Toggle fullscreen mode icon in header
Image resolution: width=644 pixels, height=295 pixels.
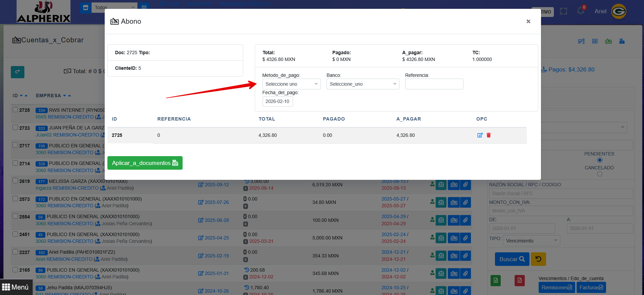563,11
